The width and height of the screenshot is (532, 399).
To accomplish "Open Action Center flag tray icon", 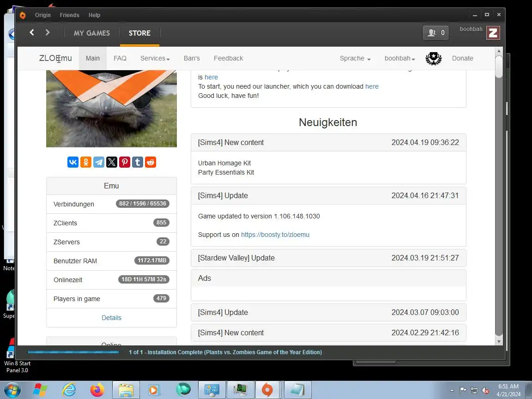I will pos(463,391).
